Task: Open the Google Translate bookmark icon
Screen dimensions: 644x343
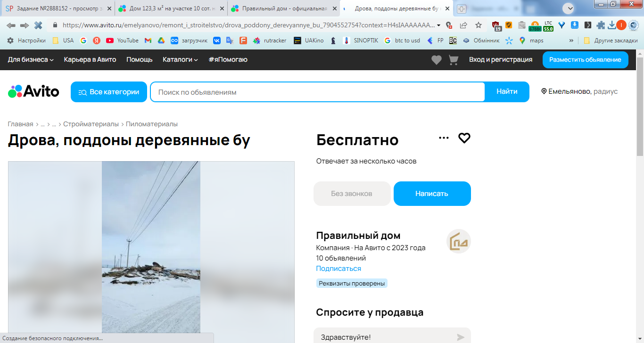Action: (230, 41)
